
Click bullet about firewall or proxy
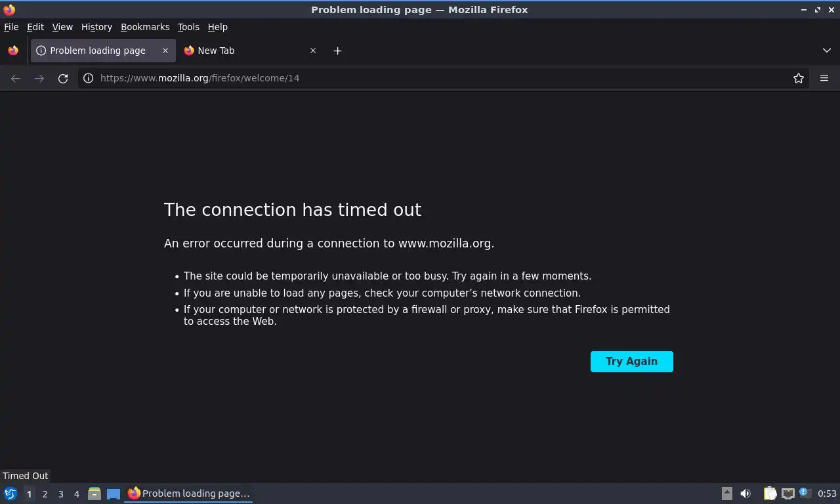427,316
